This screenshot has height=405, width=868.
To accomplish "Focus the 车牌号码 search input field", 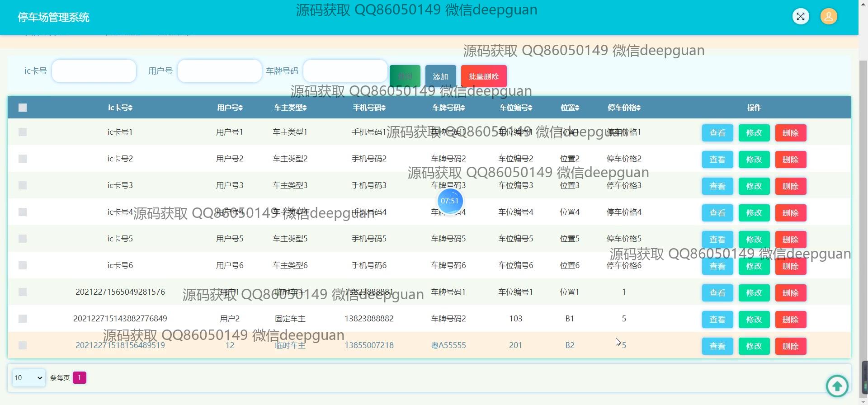I will (345, 71).
